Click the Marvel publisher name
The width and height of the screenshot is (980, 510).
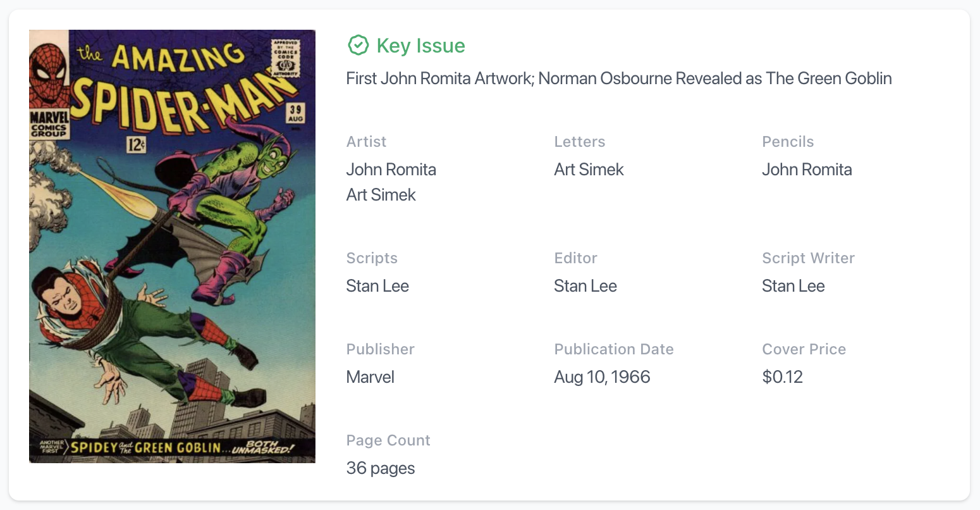[371, 377]
